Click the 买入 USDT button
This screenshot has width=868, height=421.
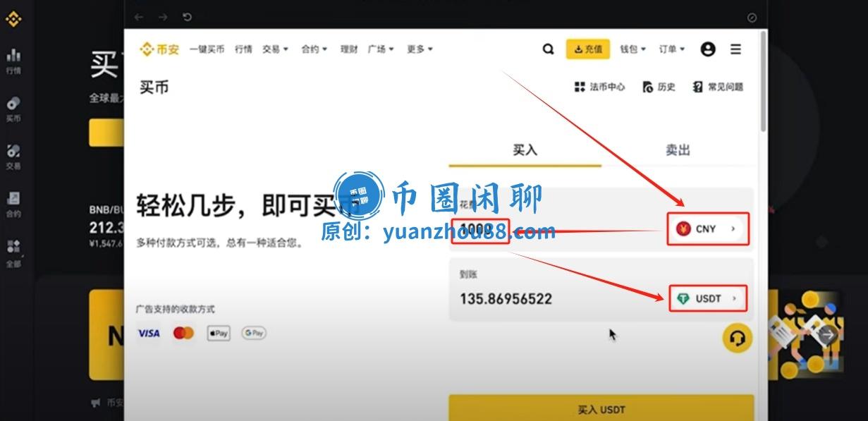601,409
